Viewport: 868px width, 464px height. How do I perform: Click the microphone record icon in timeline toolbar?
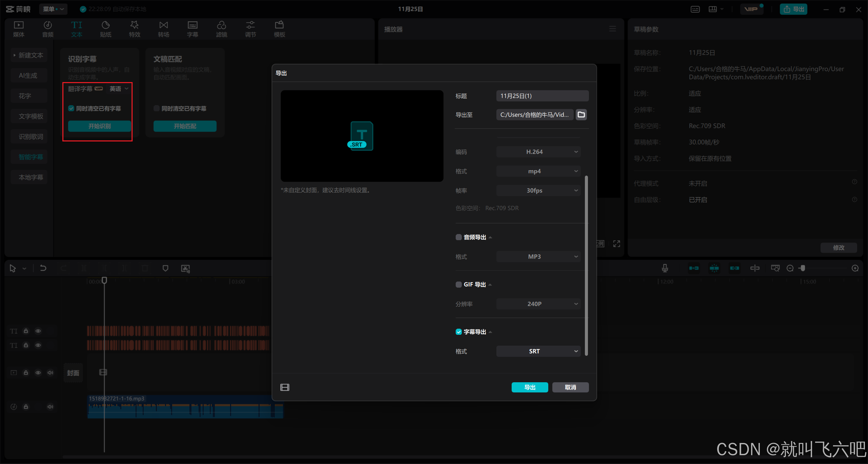pyautogui.click(x=665, y=268)
